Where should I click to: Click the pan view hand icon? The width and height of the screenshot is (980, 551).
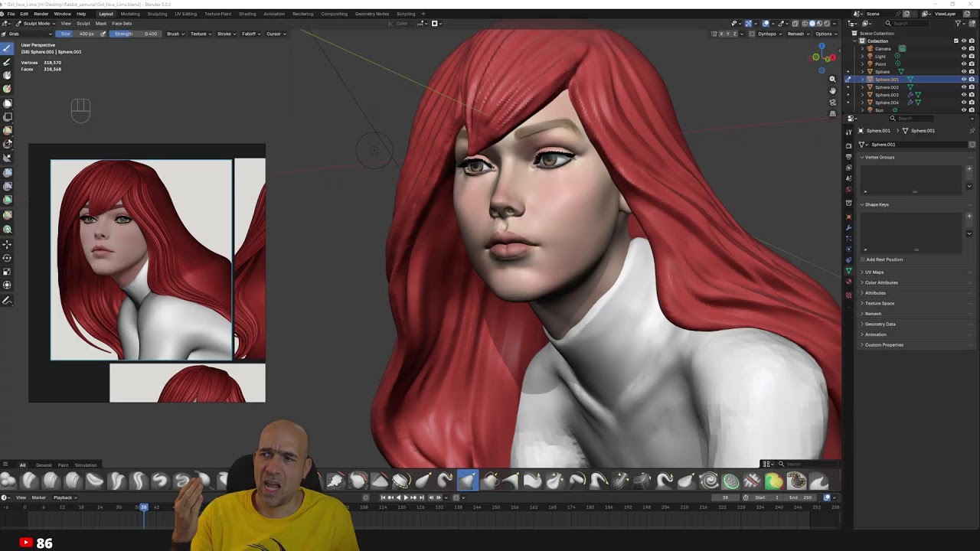tap(833, 90)
